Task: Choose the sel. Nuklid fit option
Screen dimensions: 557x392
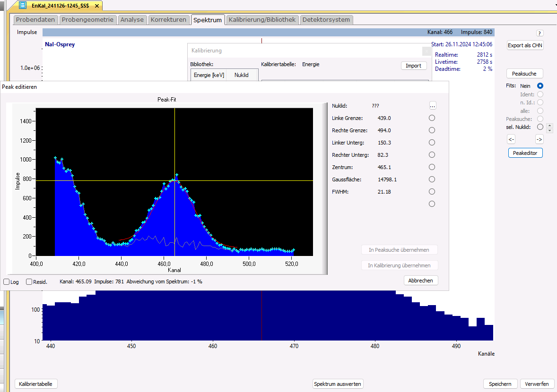Action: (540, 127)
